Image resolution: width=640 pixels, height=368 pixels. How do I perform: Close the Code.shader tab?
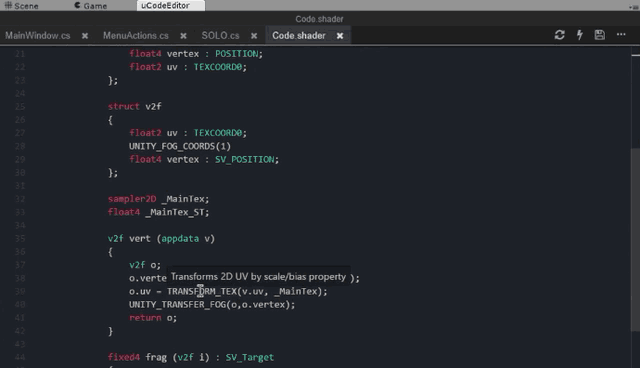(340, 36)
